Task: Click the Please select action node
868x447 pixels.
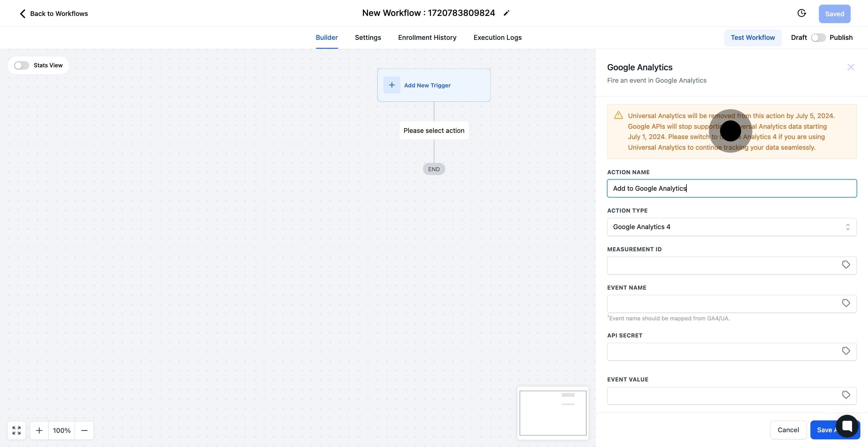Action: [434, 130]
